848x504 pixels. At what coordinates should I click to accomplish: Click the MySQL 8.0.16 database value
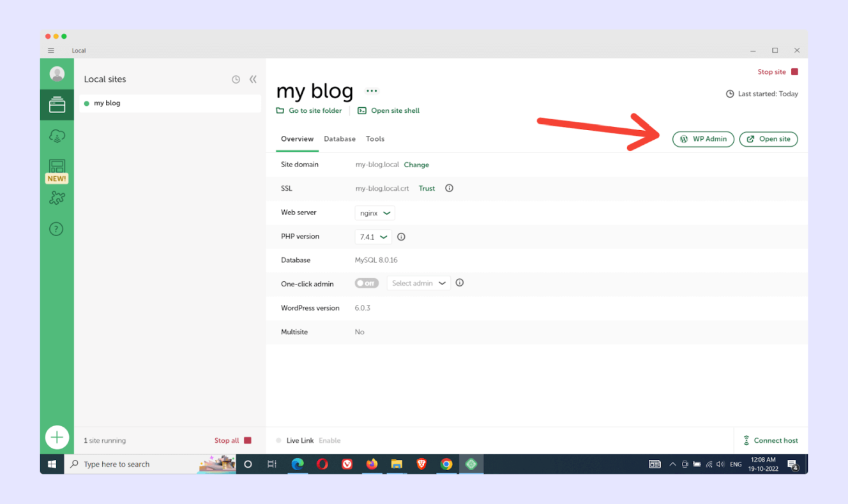tap(376, 260)
